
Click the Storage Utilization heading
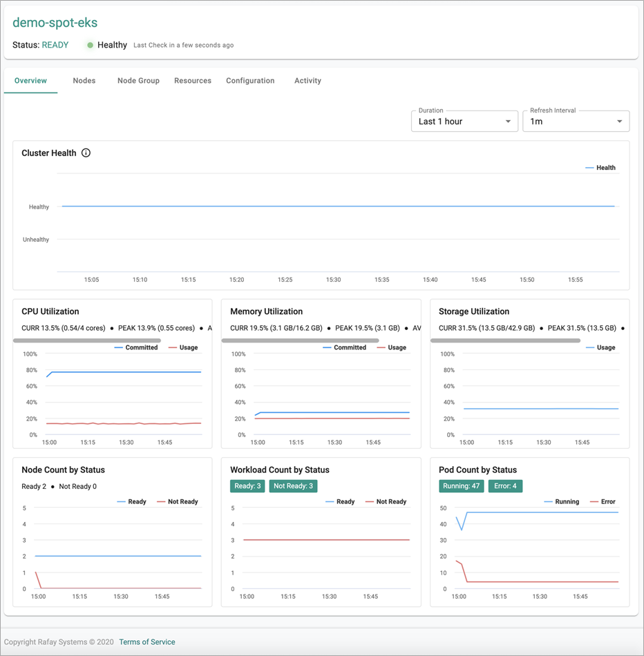click(474, 311)
